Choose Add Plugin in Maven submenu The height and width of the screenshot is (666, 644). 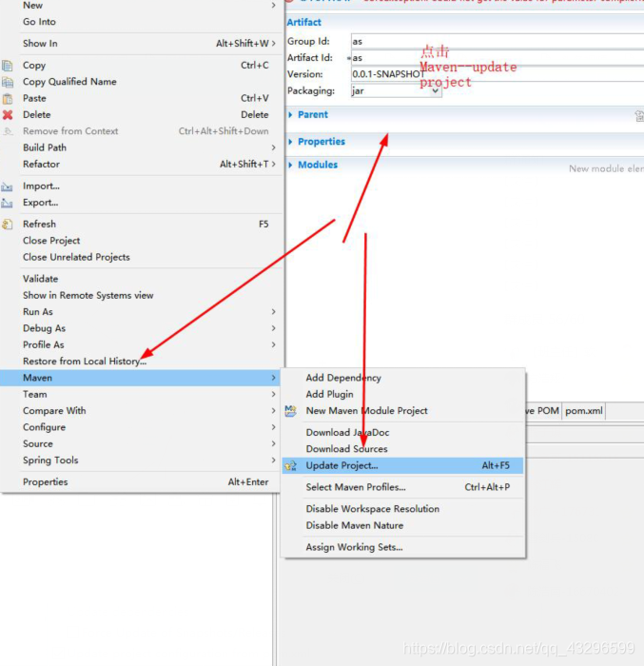tap(330, 394)
